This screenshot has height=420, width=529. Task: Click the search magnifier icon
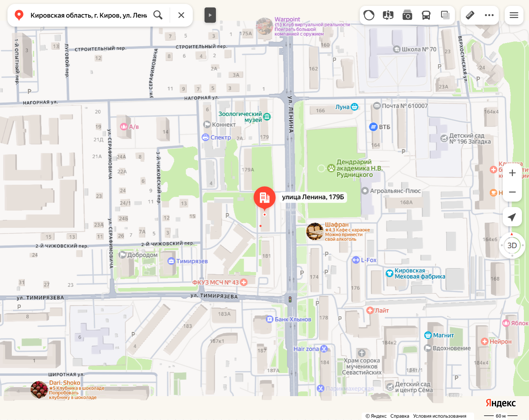[158, 15]
